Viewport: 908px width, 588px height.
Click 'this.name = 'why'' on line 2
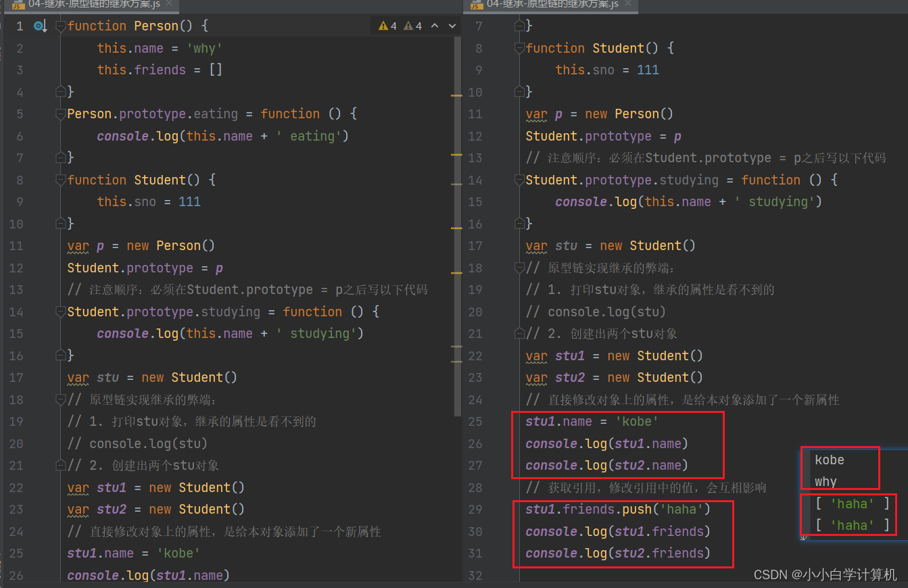160,48
